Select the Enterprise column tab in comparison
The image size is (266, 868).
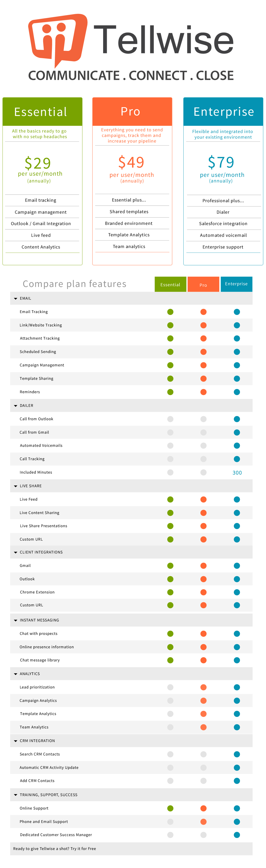click(236, 284)
